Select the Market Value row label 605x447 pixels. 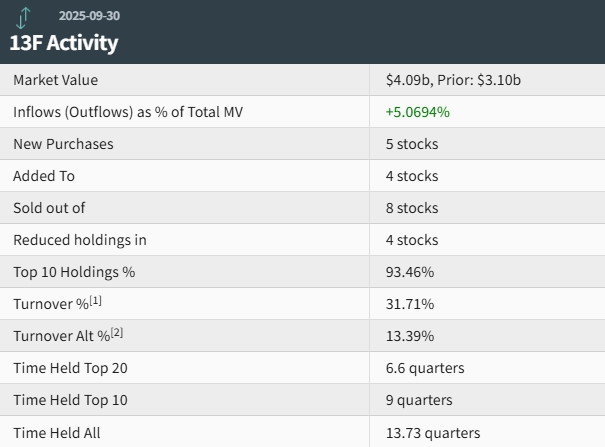tap(56, 80)
